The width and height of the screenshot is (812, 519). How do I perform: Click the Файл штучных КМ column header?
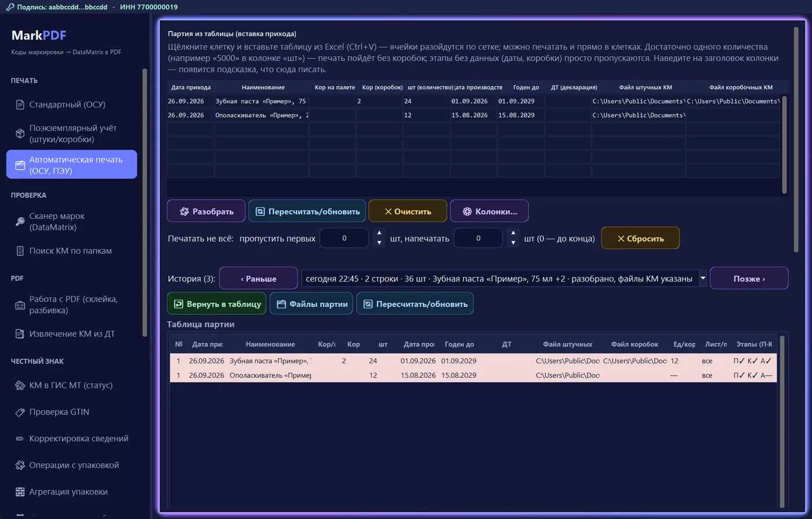pos(645,87)
